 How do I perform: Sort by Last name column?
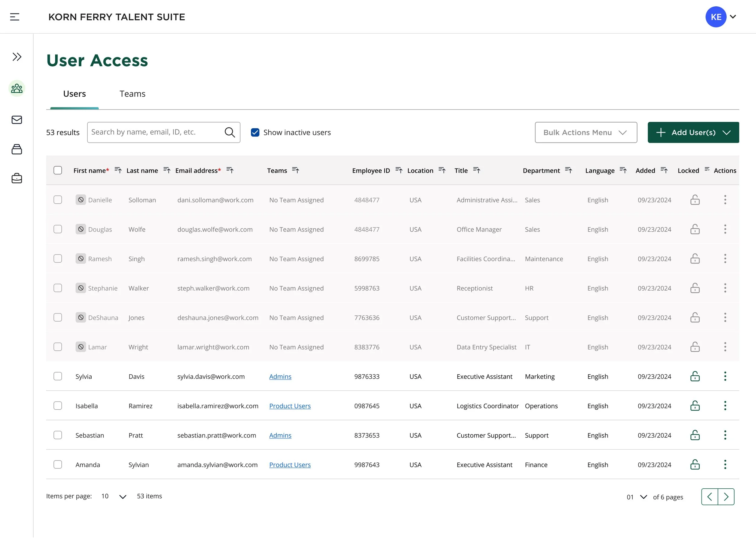(167, 171)
